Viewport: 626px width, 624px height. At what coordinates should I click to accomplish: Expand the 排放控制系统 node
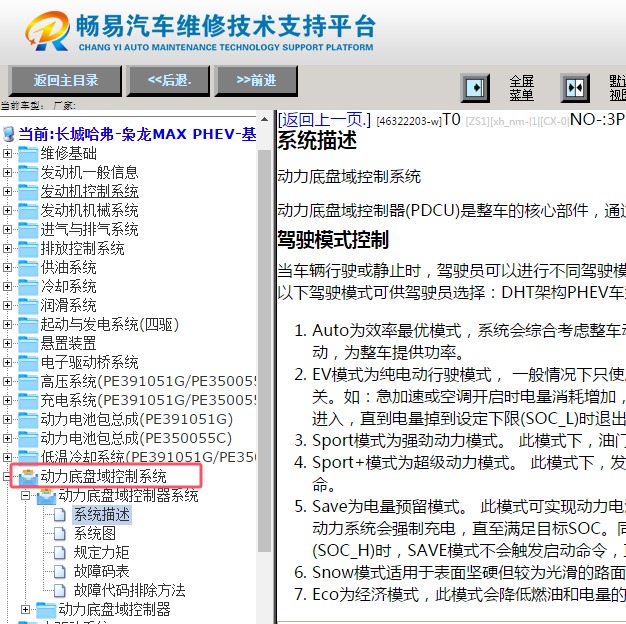(x=7, y=248)
